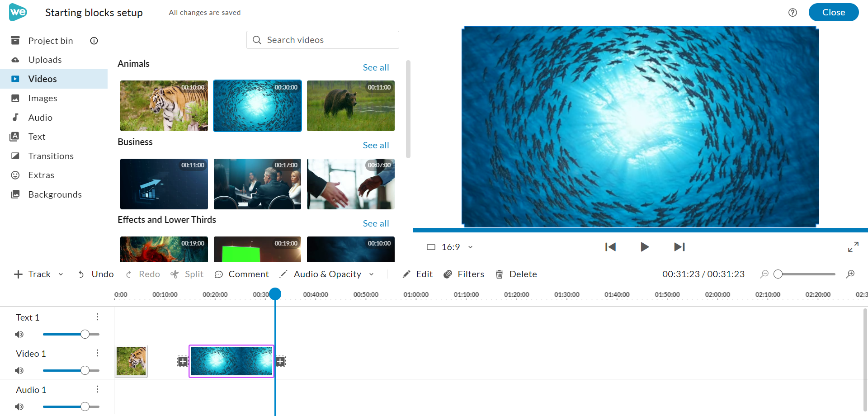The image size is (868, 416).
Task: Mute the Video 1 track
Action: [x=19, y=370]
